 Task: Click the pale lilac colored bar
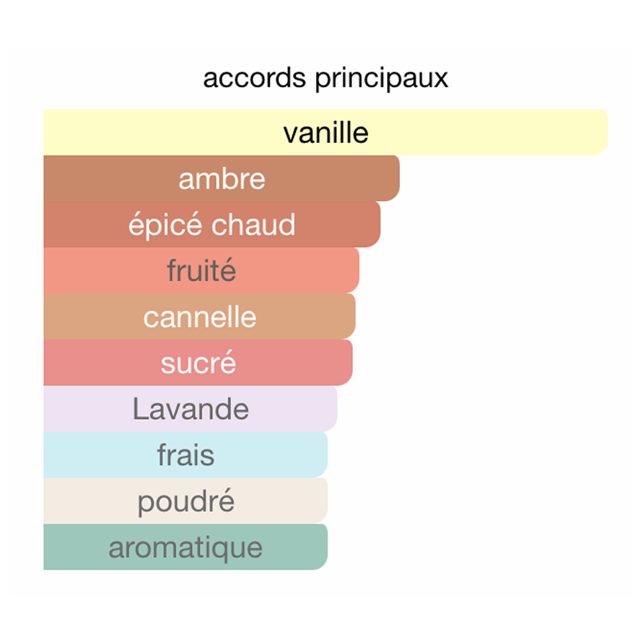(x=191, y=409)
